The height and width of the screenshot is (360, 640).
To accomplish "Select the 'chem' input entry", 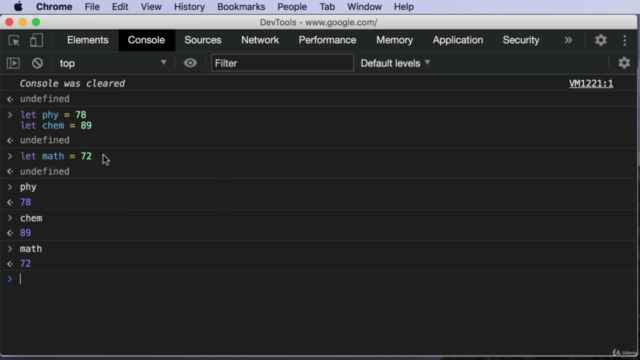I will pos(31,218).
